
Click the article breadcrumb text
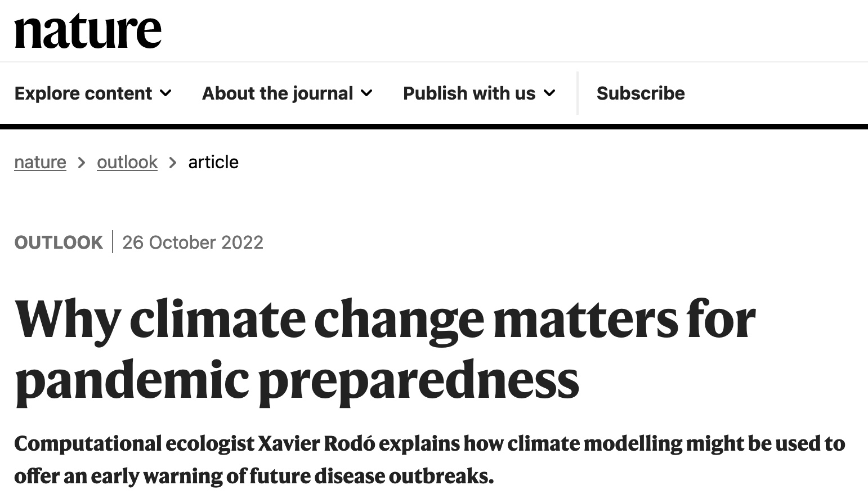point(213,162)
